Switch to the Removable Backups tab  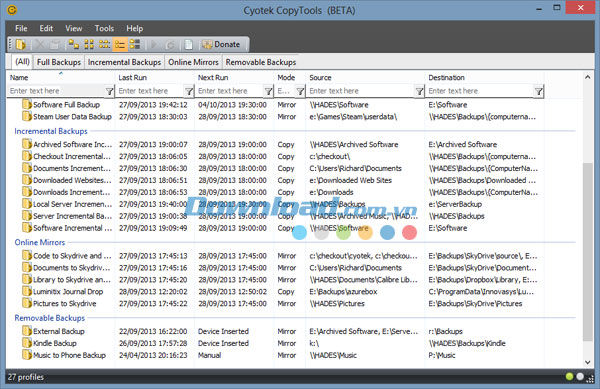(261, 62)
